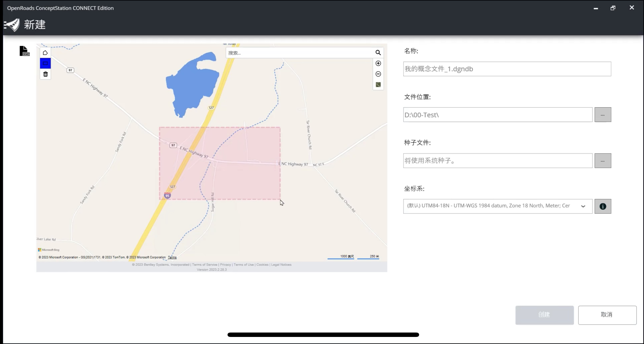The image size is (644, 344).
Task: Click the zoom out icon on map
Action: 378,74
